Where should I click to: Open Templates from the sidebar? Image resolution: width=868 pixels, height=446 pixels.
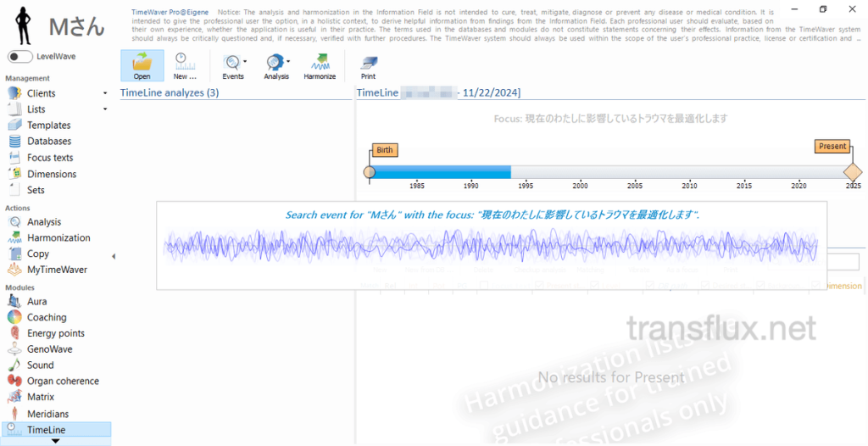click(x=48, y=125)
